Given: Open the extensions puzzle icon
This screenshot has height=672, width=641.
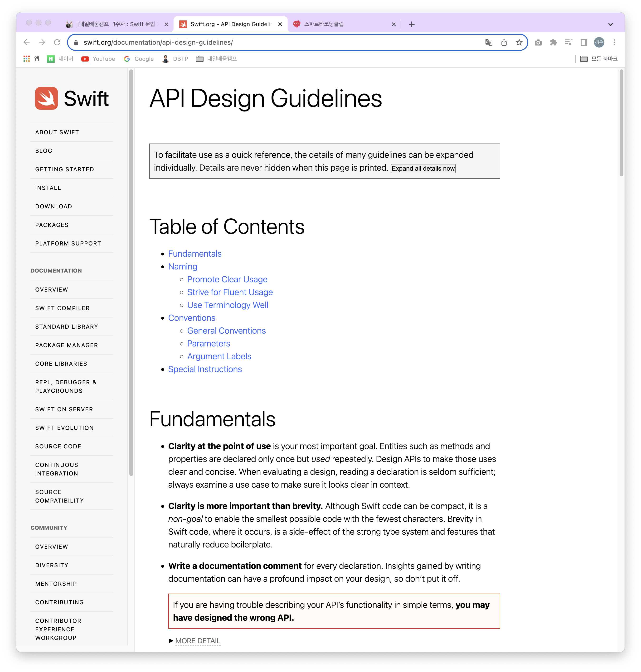Looking at the screenshot, I should pos(553,42).
